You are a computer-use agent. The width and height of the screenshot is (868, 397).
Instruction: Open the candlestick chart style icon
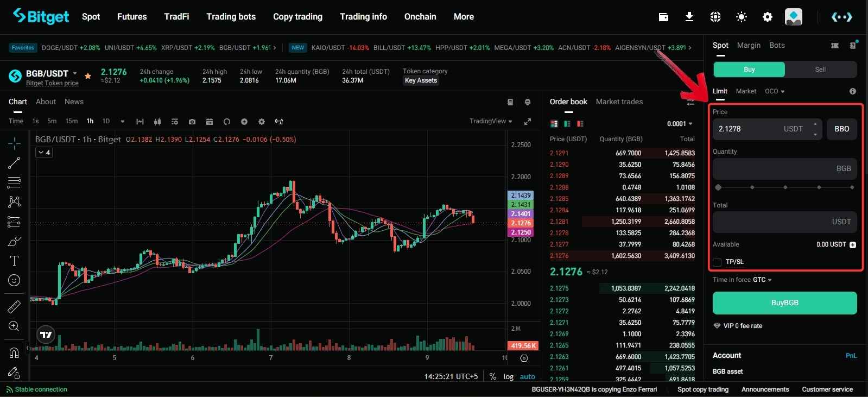click(x=157, y=122)
